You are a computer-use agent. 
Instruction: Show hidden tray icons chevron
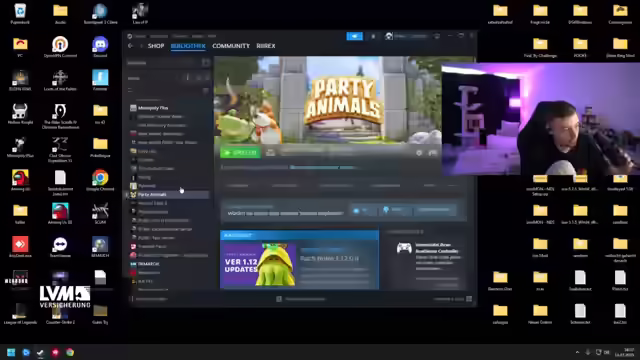tap(577, 352)
